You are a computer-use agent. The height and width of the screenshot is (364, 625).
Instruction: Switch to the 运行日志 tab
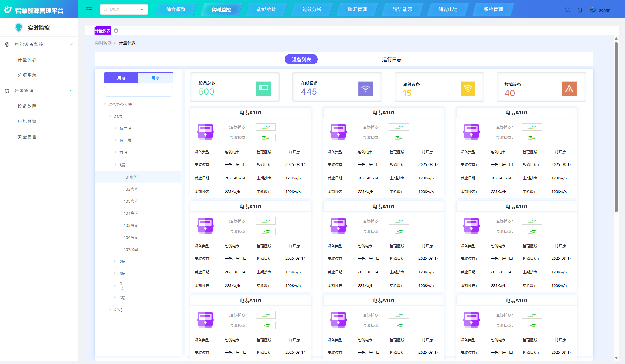tap(392, 60)
